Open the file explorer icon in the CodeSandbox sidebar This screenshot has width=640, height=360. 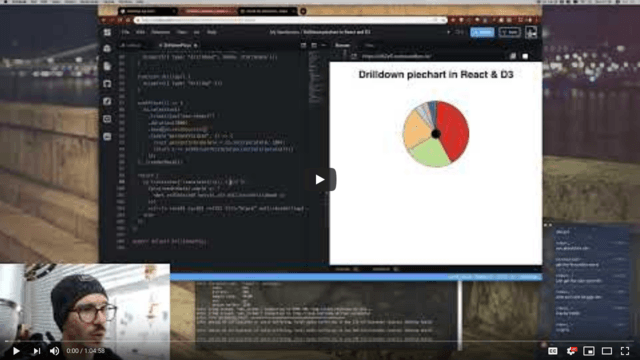pos(107,66)
